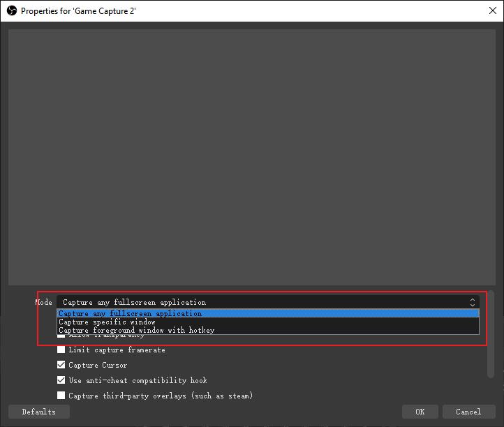This screenshot has height=427, width=504.
Task: Click the properties panel vertical scrollbar
Action: 491,334
